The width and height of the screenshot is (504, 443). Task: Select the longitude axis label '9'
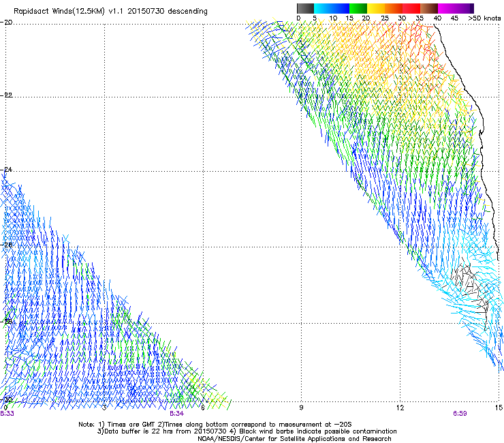301,408
